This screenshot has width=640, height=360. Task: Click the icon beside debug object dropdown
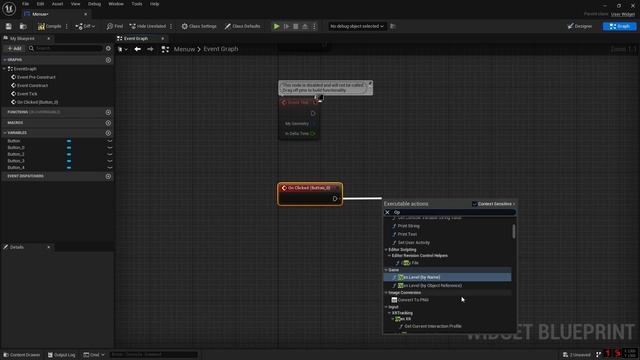(x=393, y=26)
